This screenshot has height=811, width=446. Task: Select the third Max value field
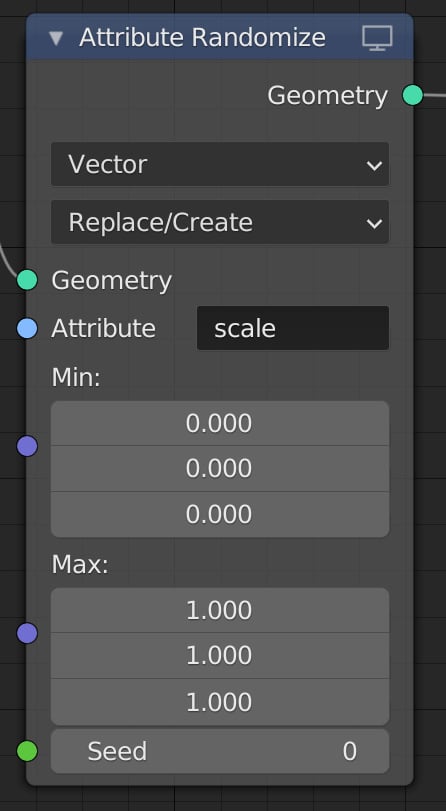click(220, 702)
